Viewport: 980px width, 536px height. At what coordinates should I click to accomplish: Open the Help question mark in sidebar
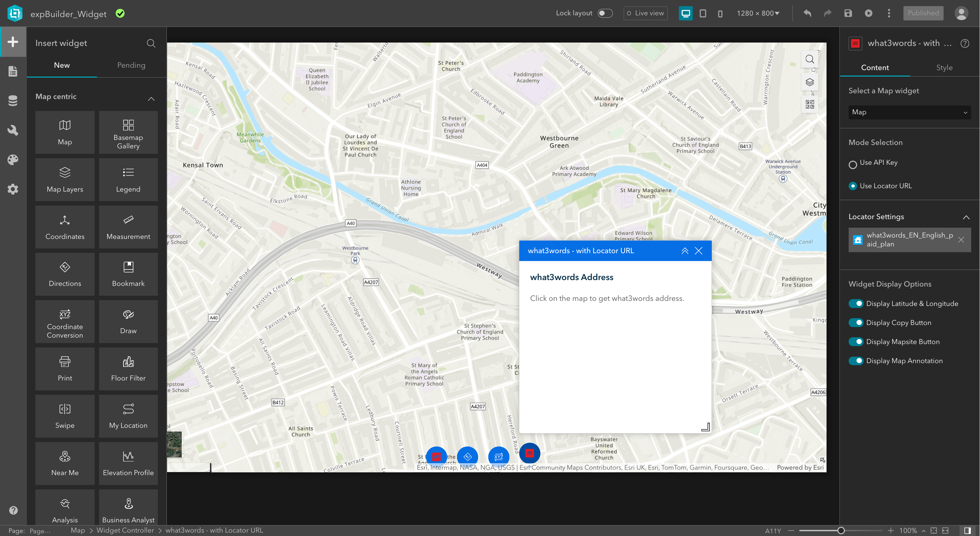tap(13, 510)
